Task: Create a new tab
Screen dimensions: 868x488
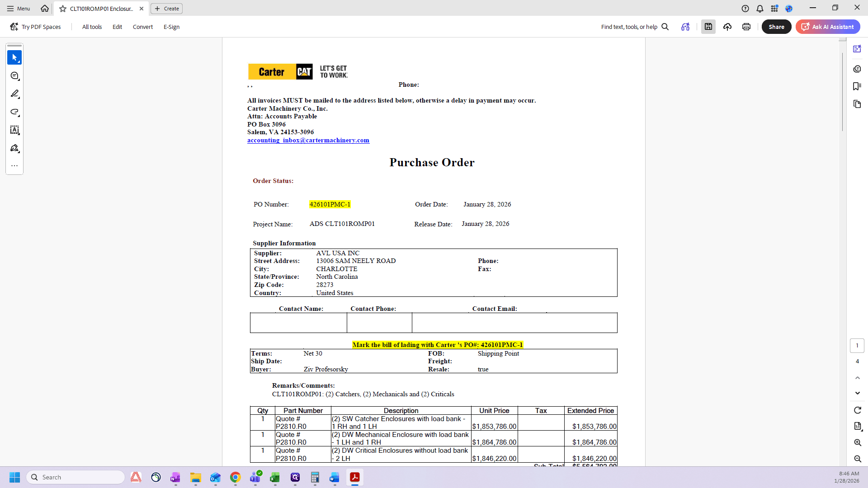Action: [x=166, y=9]
